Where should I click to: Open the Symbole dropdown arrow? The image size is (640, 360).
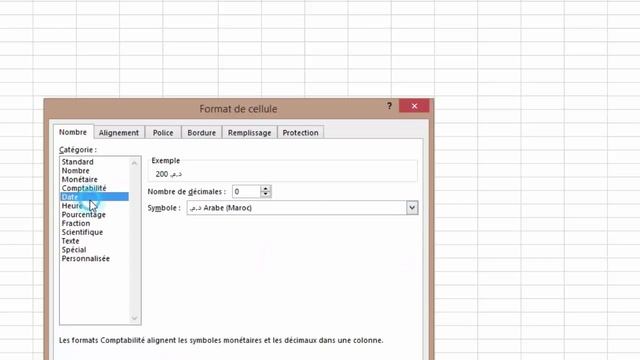pos(412,208)
